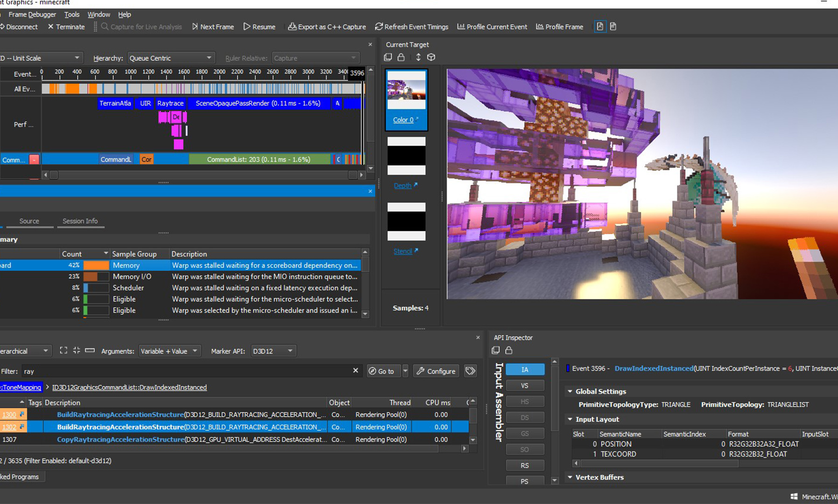Select the VS pipeline stage
Image resolution: width=838 pixels, height=504 pixels.
tap(525, 385)
